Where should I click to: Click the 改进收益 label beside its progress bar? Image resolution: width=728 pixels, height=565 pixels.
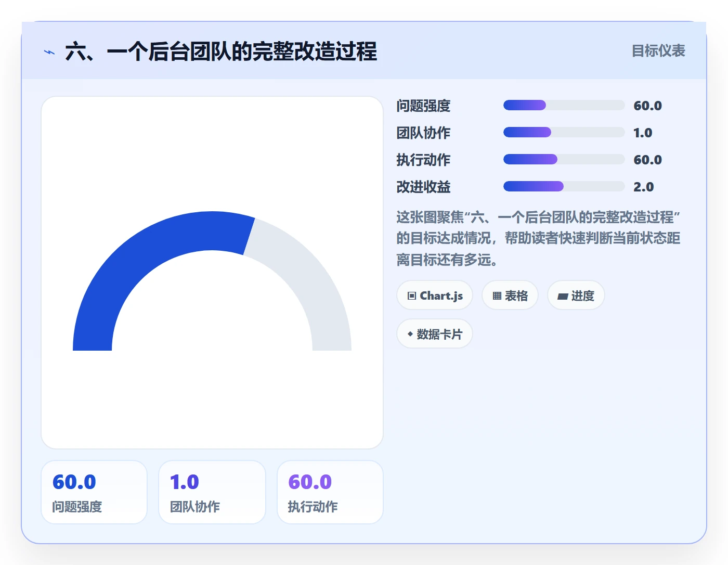423,187
